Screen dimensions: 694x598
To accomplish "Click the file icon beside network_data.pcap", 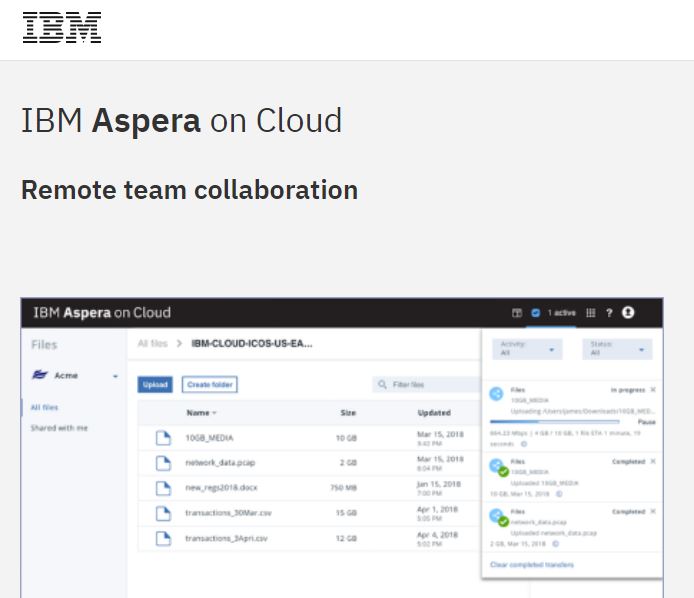I will [163, 463].
